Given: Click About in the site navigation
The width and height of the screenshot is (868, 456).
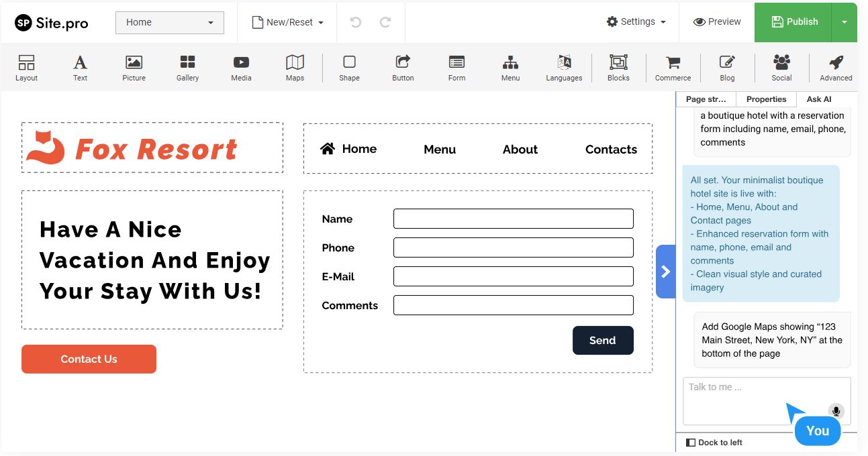Looking at the screenshot, I should (x=520, y=150).
